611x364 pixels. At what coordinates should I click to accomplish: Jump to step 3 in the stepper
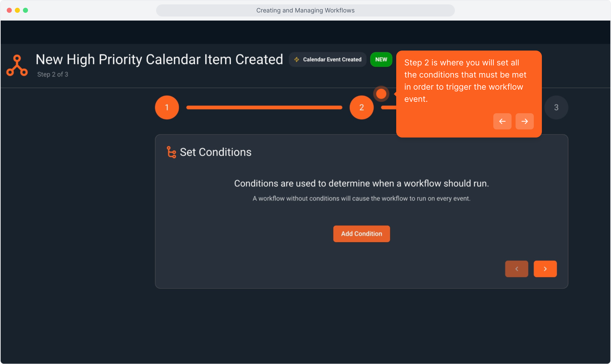pyautogui.click(x=556, y=108)
